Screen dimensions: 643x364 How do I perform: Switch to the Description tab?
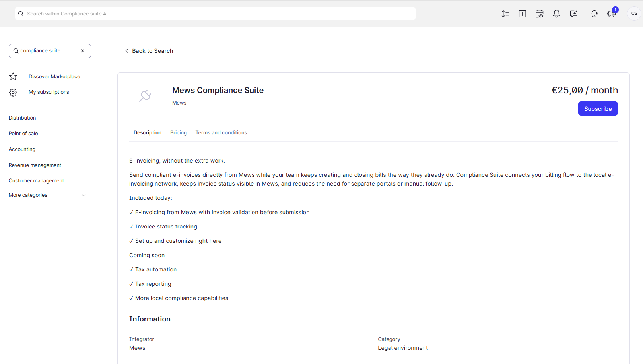(x=148, y=133)
